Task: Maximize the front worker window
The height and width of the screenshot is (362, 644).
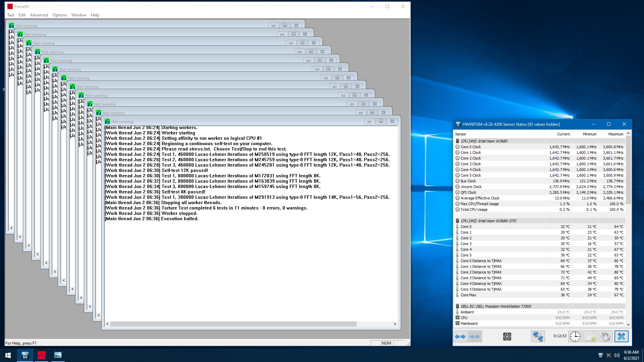Action: (x=381, y=121)
